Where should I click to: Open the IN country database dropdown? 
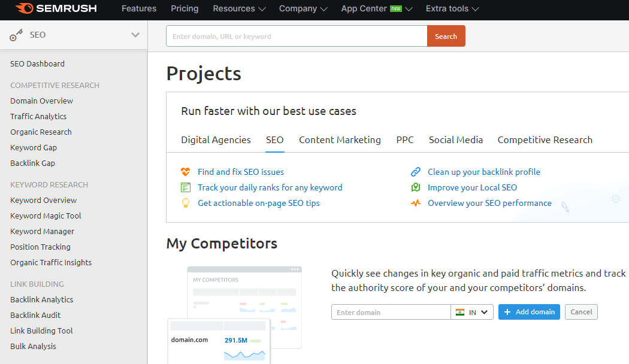click(x=472, y=313)
